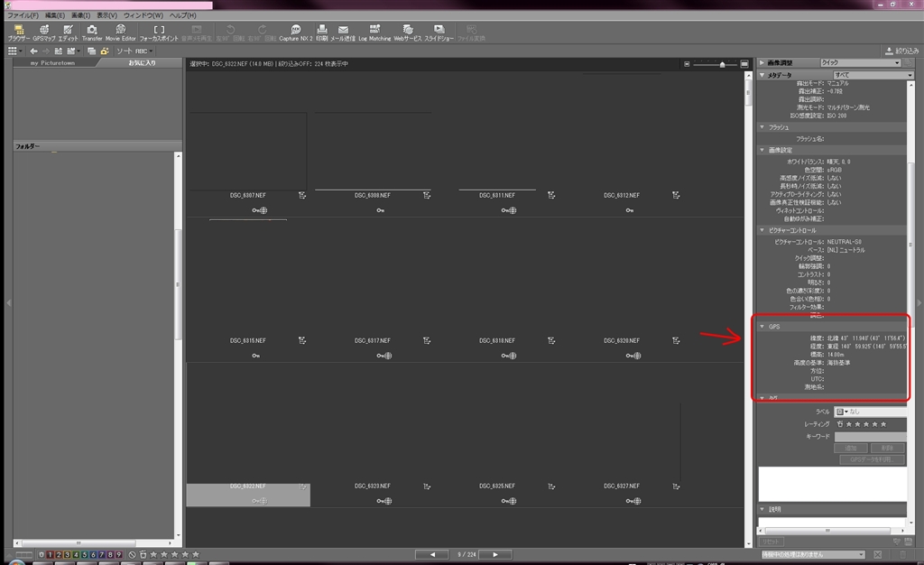Open ウィンドウ(W) menu
The height and width of the screenshot is (565, 924).
tap(143, 15)
